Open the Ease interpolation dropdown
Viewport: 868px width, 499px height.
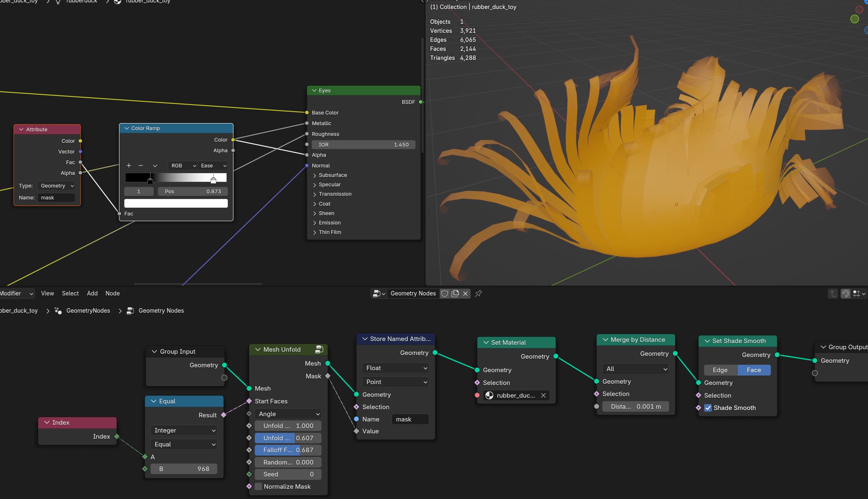tap(213, 165)
